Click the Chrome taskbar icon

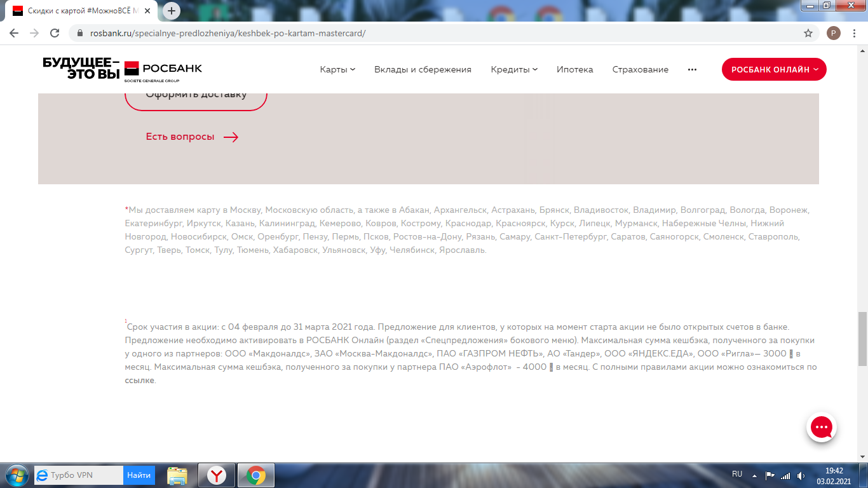[x=256, y=475]
